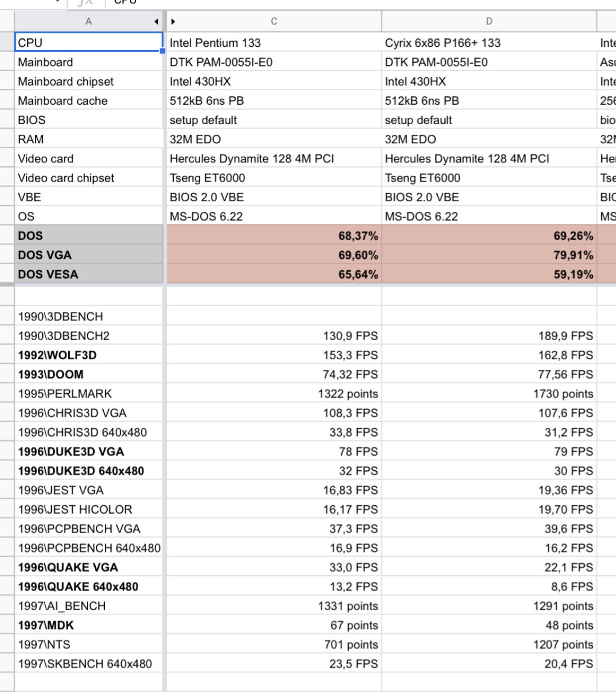Select the 59,19% cell

(x=489, y=274)
